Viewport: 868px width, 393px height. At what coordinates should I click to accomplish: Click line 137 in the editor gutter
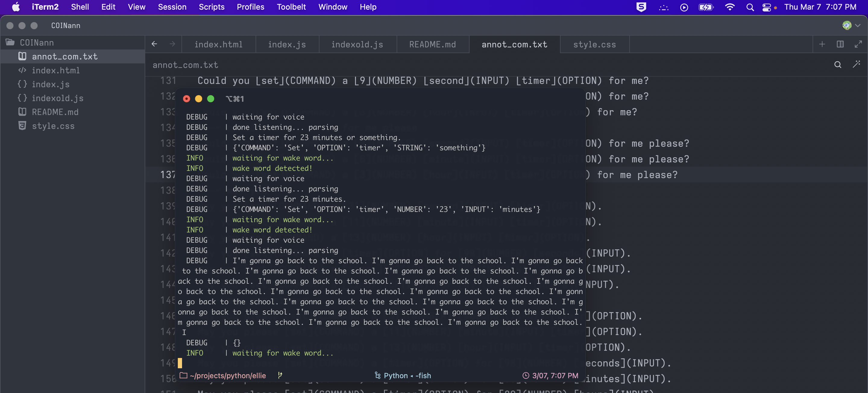coord(168,174)
